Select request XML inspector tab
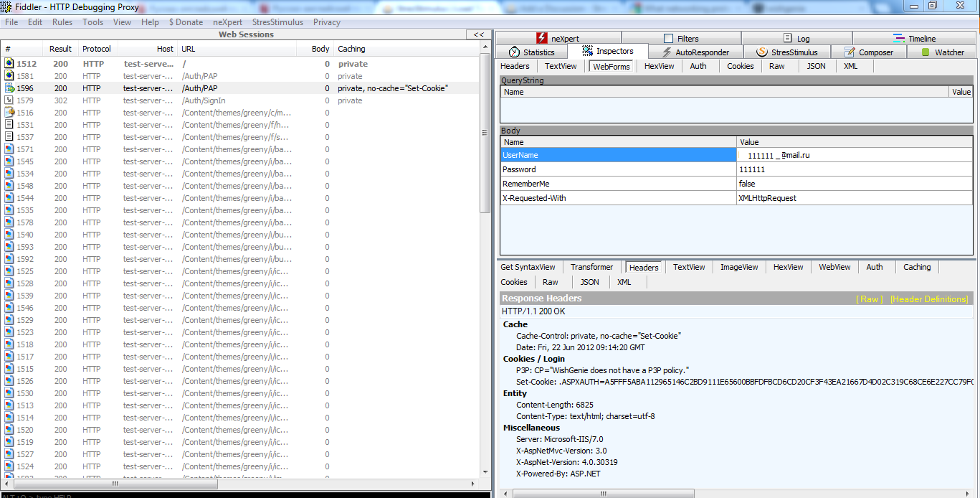This screenshot has width=980, height=498. (851, 66)
